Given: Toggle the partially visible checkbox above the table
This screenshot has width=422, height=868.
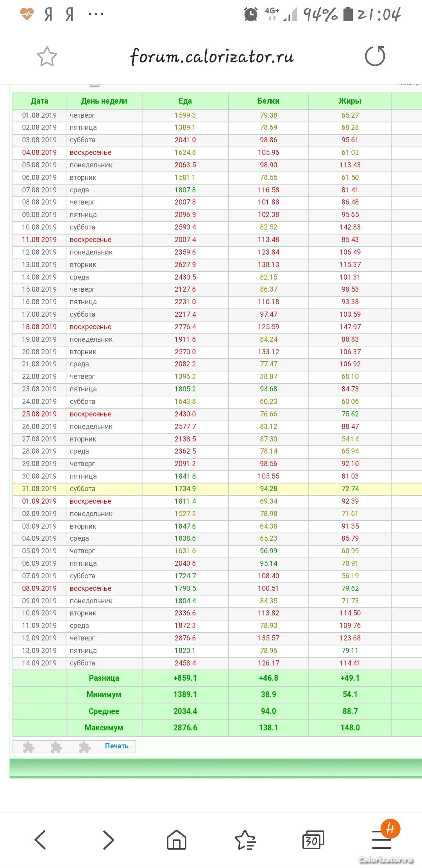Looking at the screenshot, I should pos(95,85).
